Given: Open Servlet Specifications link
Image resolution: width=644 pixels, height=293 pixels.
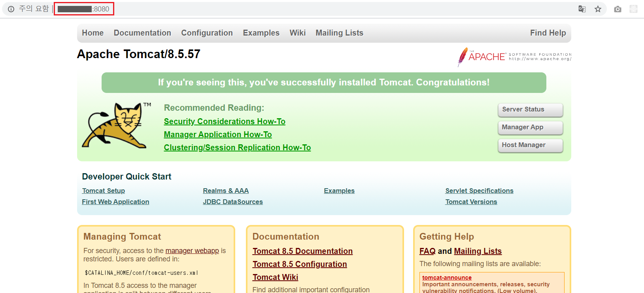Looking at the screenshot, I should click(479, 191).
